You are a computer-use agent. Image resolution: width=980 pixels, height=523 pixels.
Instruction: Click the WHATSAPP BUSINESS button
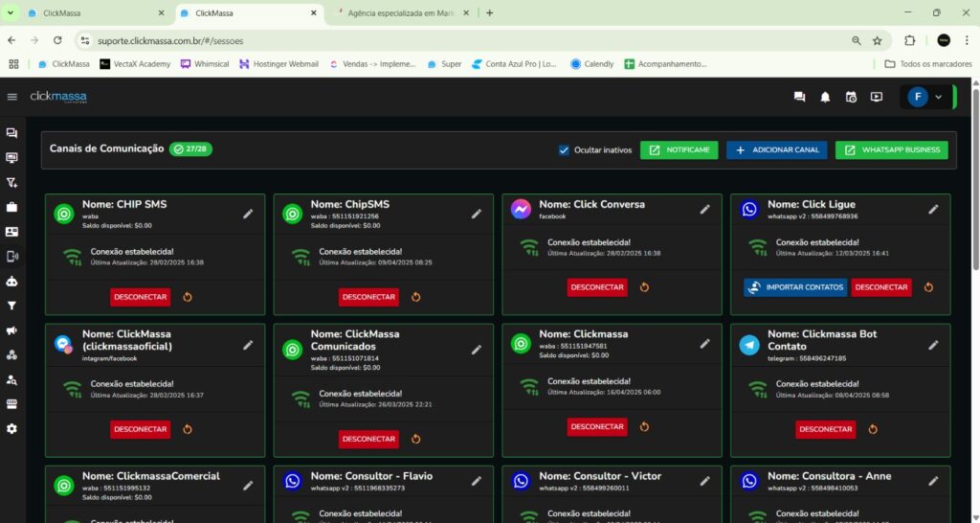[891, 150]
